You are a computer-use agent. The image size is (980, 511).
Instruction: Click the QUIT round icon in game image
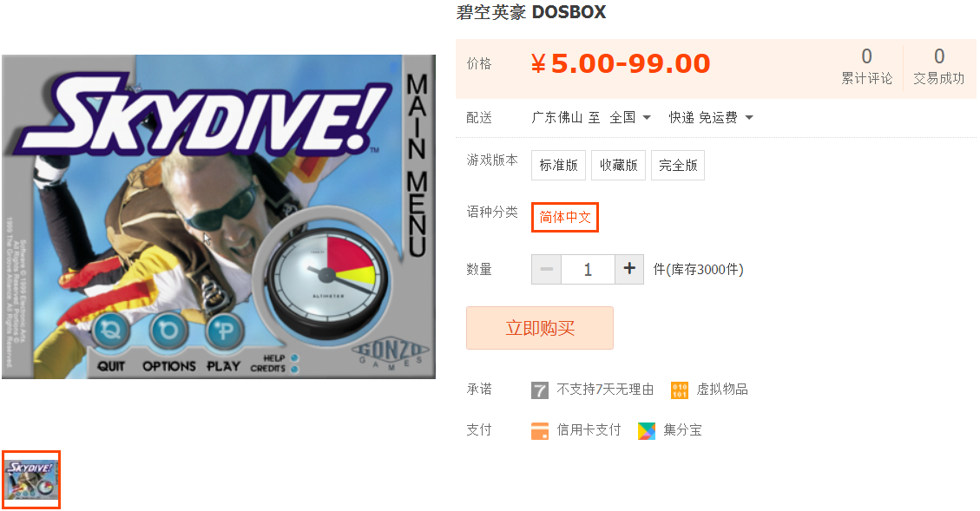[111, 329]
